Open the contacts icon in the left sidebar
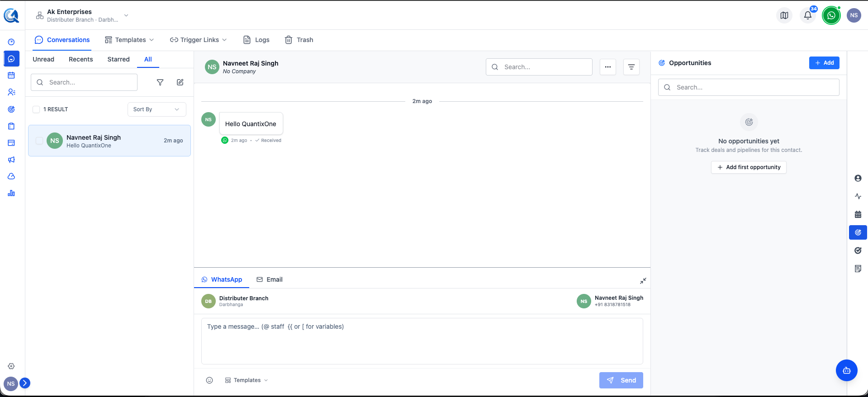 pos(11,92)
